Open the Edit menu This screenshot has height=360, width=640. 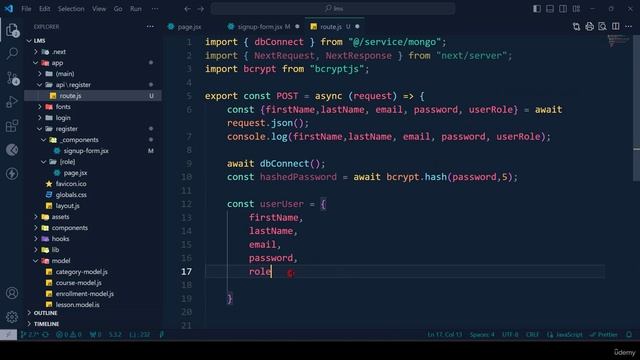(x=44, y=9)
